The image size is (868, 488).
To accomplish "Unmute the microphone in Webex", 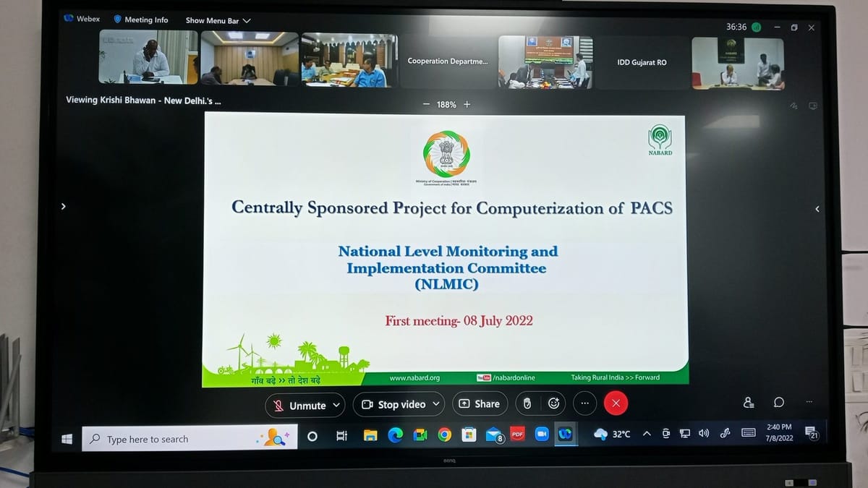I will (299, 405).
